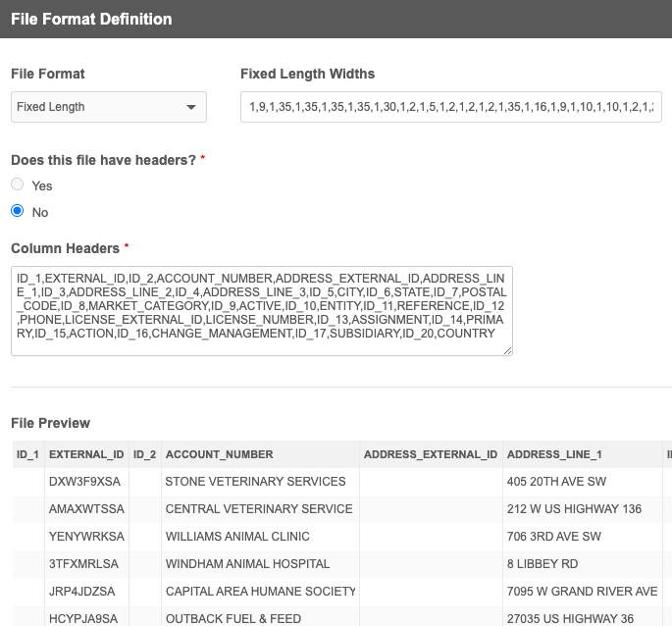
Task: Select the DXW3F9XSA cell
Action: point(84,482)
